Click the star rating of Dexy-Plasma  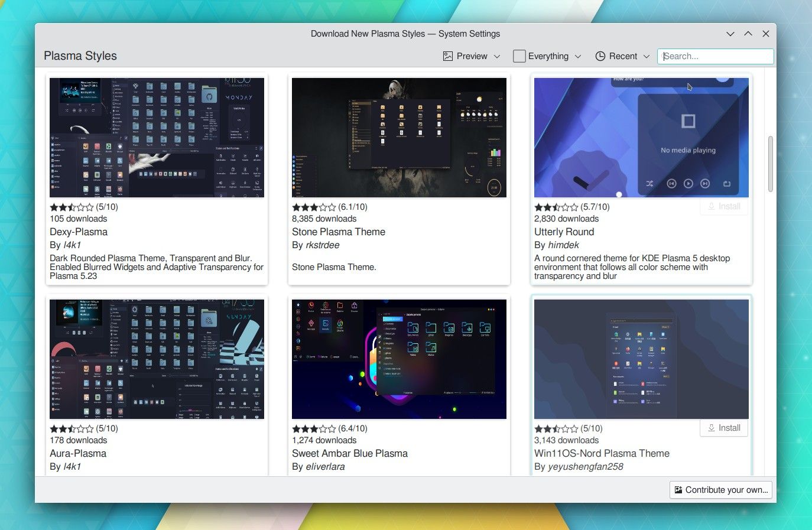(x=72, y=207)
